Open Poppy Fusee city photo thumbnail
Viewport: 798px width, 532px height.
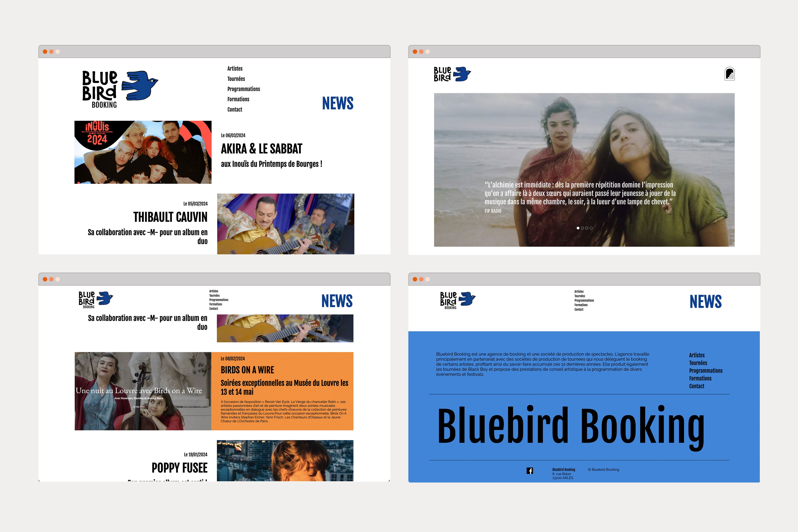(x=285, y=461)
